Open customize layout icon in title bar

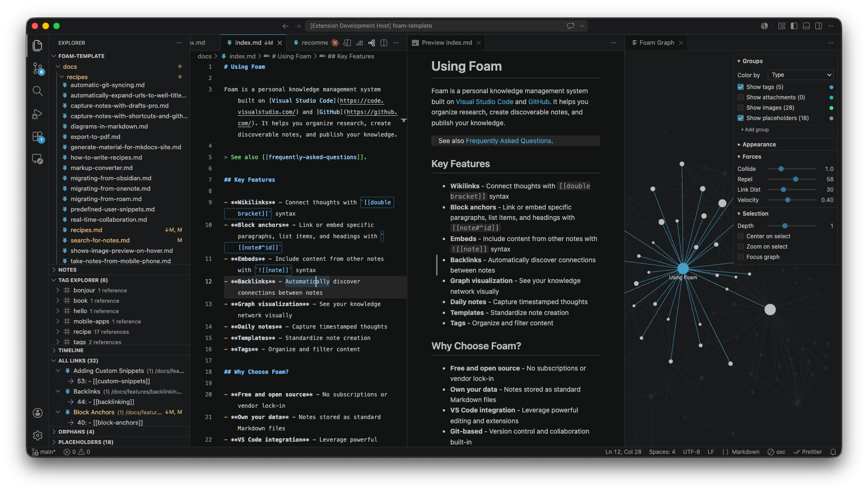pos(782,26)
